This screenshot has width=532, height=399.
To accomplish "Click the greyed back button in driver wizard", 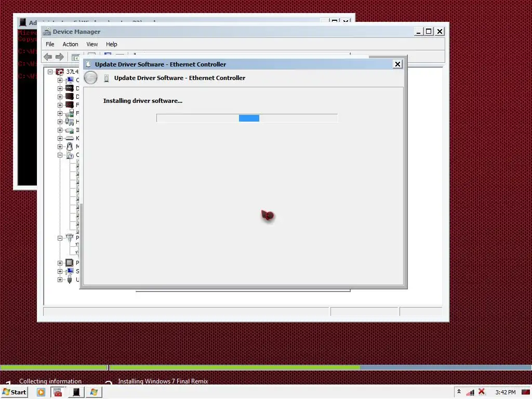I will pyautogui.click(x=90, y=78).
